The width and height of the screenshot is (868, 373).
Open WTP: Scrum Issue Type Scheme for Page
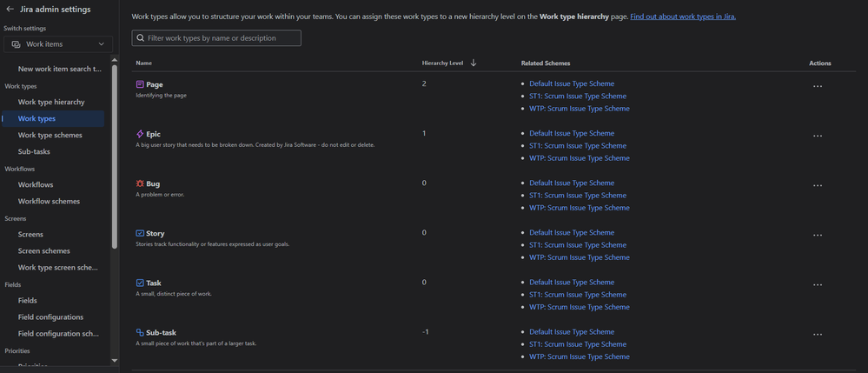[579, 109]
